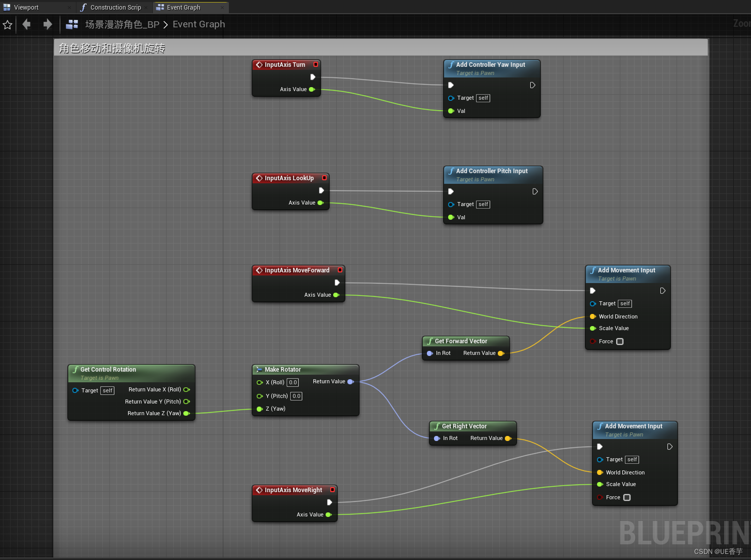The height and width of the screenshot is (560, 751).
Task: Click Return Value Y (Pitch) output pin
Action: click(x=186, y=402)
